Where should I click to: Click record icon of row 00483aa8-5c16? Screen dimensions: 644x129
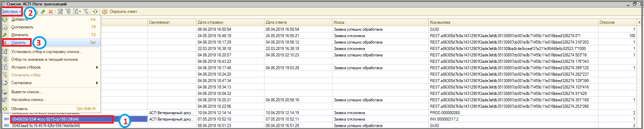(6, 126)
